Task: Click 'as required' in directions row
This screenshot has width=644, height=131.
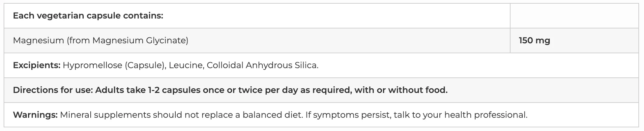Action: click(326, 90)
